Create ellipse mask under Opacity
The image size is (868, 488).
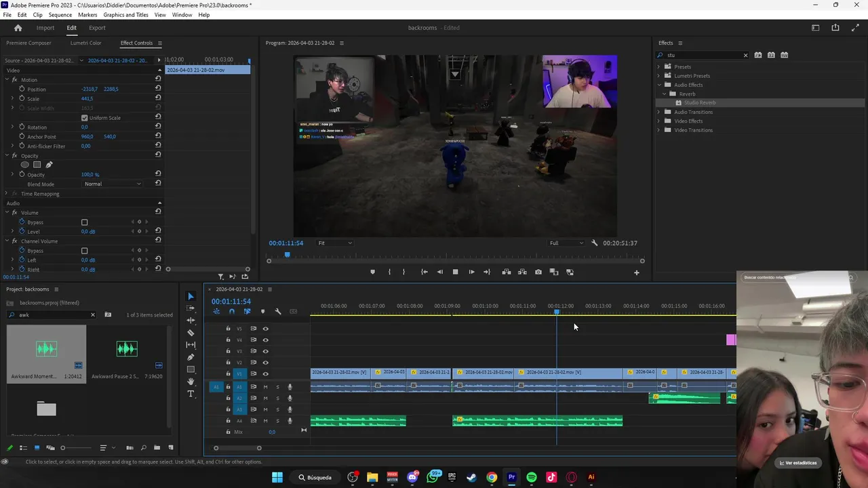pos(25,165)
